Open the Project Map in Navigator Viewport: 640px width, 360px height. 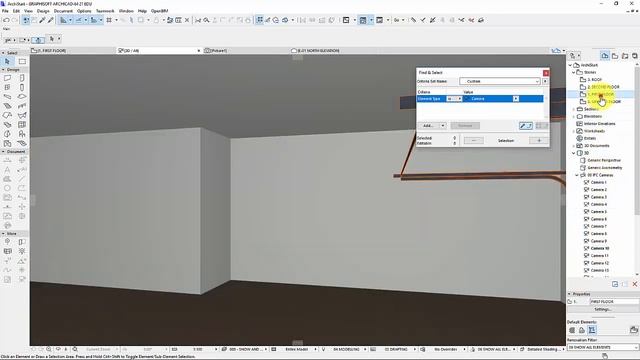pyautogui.click(x=605, y=56)
